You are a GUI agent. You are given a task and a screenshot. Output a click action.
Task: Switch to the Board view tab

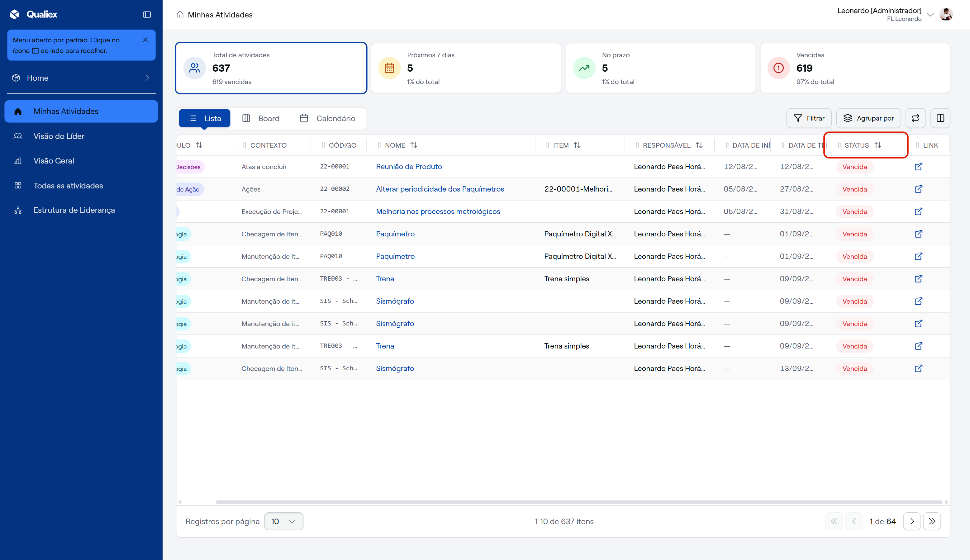tap(261, 118)
